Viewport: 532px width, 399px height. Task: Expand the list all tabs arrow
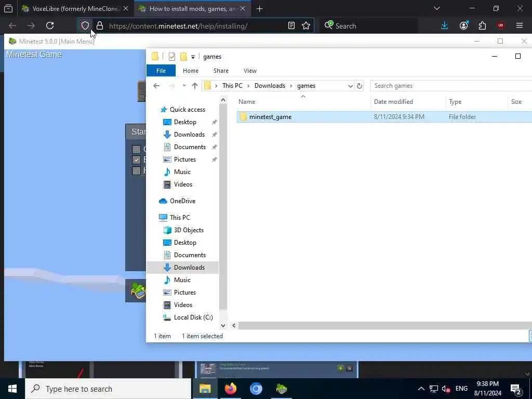click(x=436, y=8)
